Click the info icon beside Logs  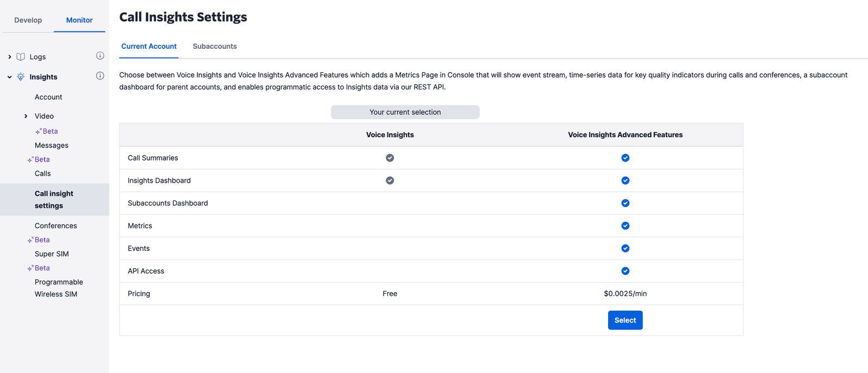coord(100,56)
